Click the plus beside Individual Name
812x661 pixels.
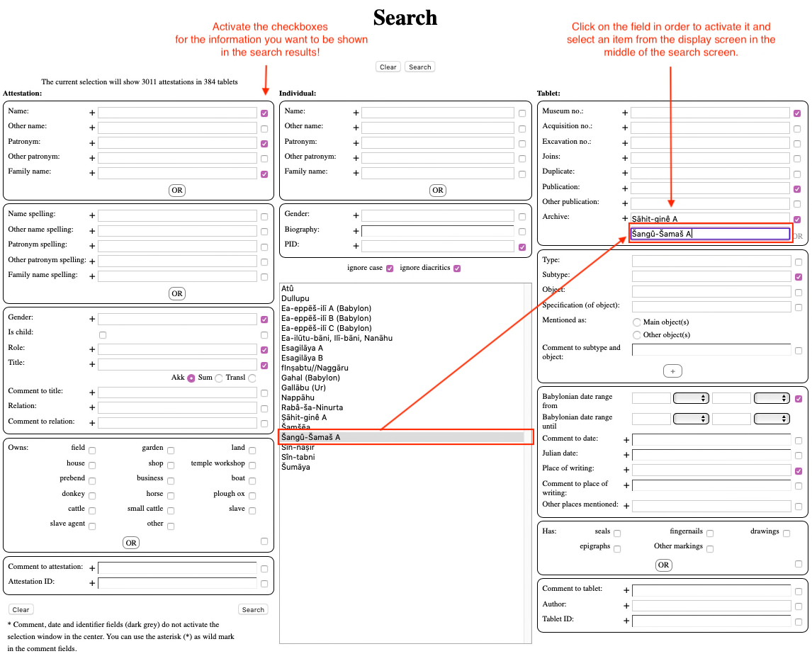tap(356, 113)
